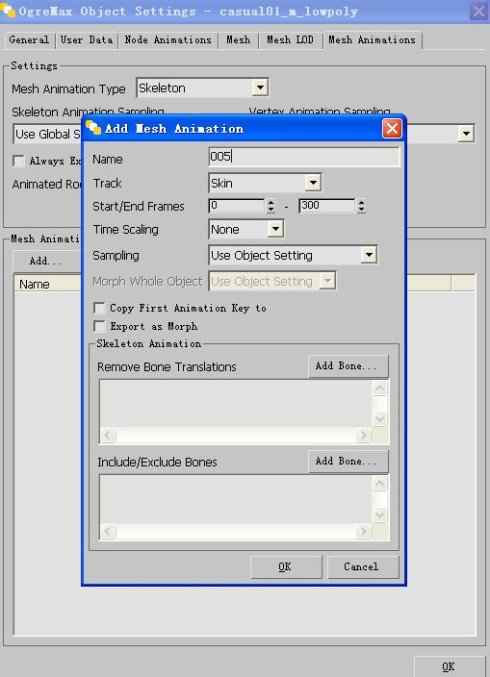Enable Copy First Animation Key to checkbox
Viewport: 490px width, 677px height.
point(99,308)
